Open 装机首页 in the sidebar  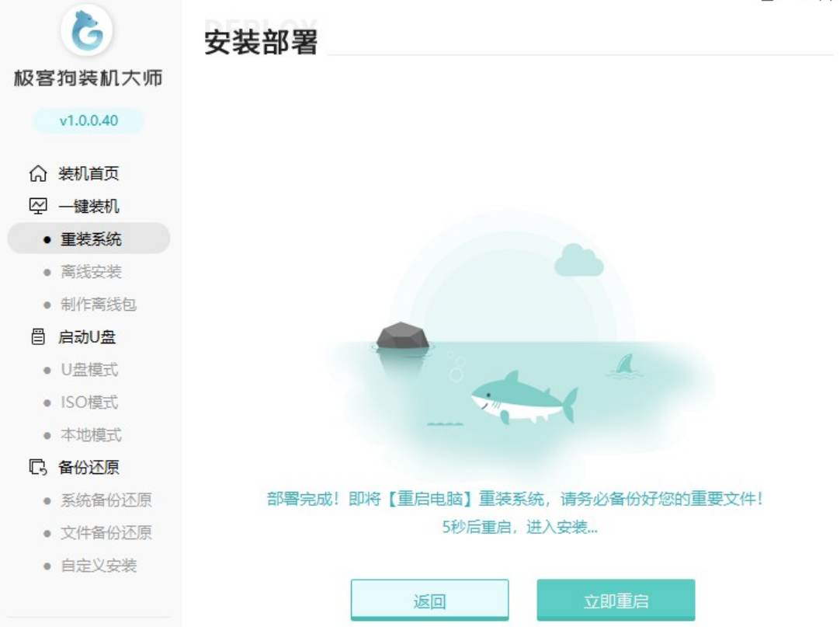pos(89,173)
